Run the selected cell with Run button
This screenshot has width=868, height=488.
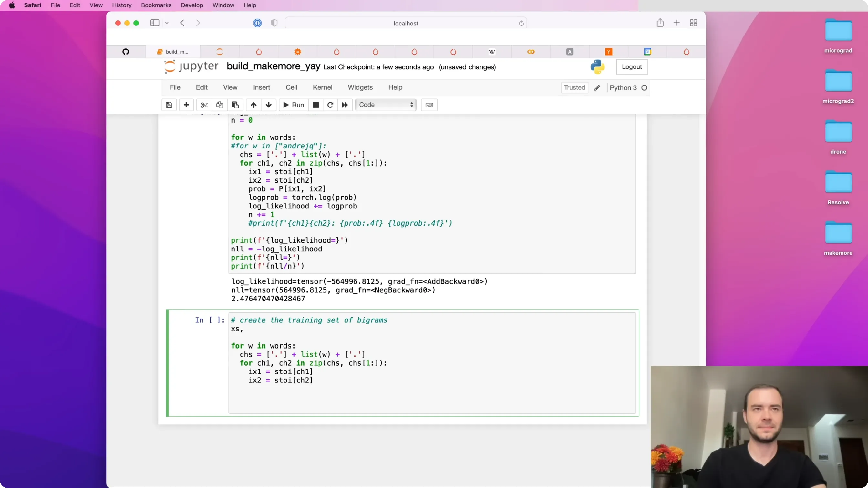click(294, 105)
